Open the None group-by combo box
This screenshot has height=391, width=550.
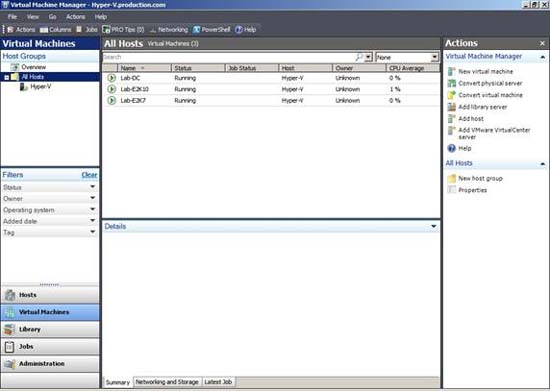point(407,57)
